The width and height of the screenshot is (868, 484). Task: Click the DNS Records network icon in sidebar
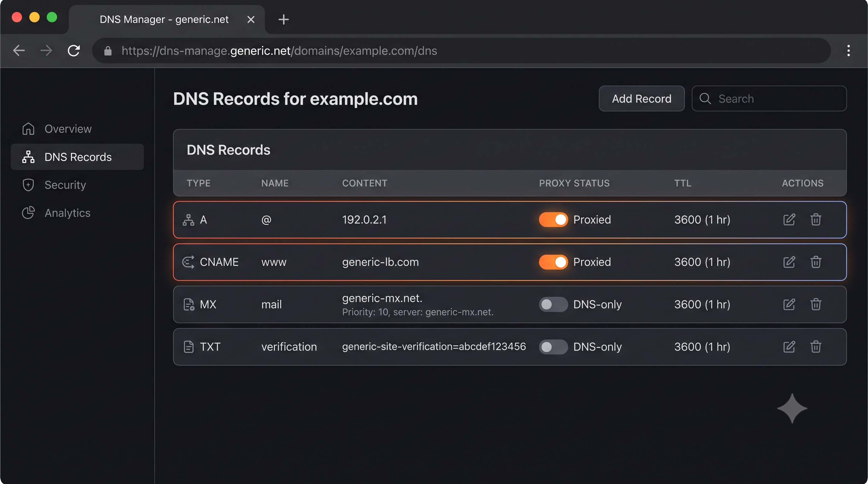(x=28, y=157)
